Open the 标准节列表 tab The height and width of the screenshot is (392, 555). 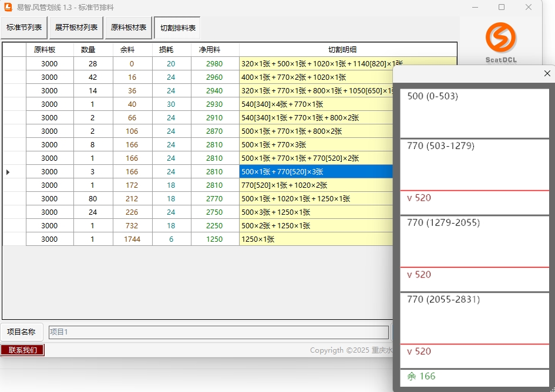point(24,28)
